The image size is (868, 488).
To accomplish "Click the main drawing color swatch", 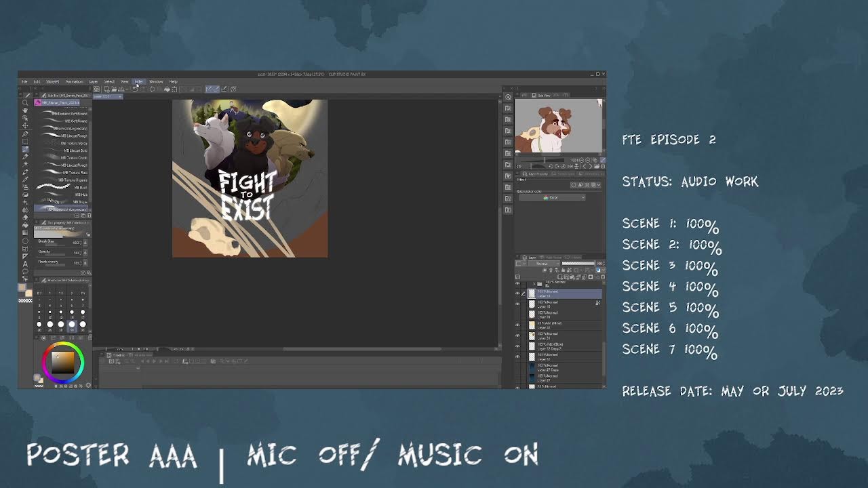I will coord(22,287).
